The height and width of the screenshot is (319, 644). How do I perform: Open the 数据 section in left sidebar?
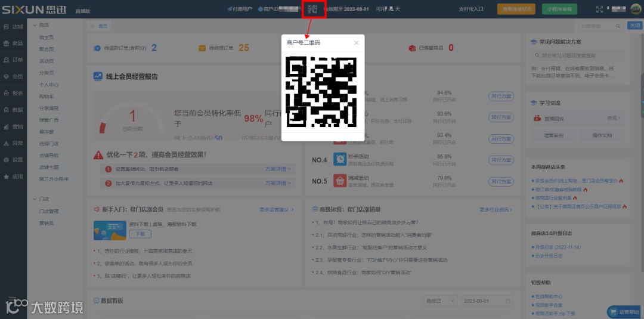pyautogui.click(x=13, y=110)
